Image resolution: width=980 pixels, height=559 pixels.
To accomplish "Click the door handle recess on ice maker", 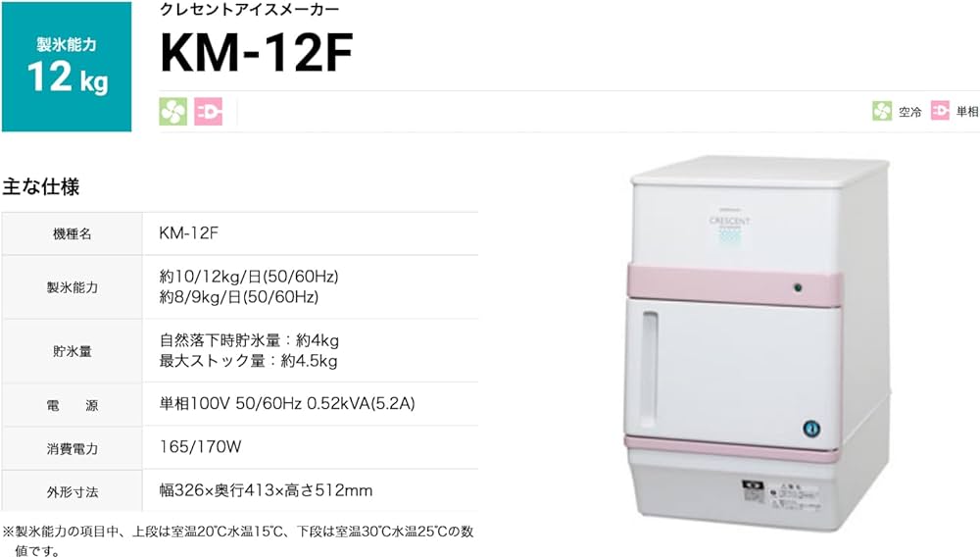I will 650,370.
